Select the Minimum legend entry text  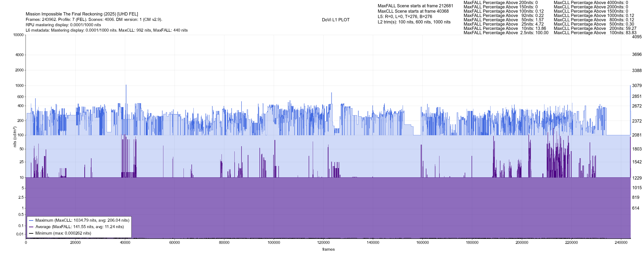point(63,233)
